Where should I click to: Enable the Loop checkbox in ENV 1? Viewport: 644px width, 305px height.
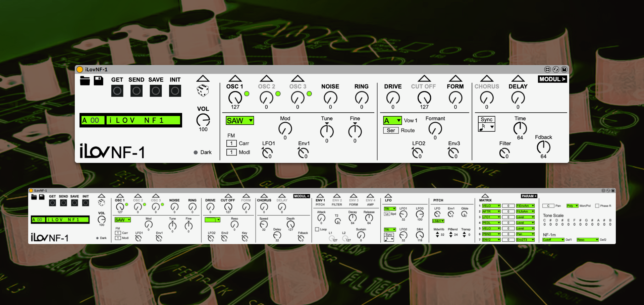click(x=317, y=229)
